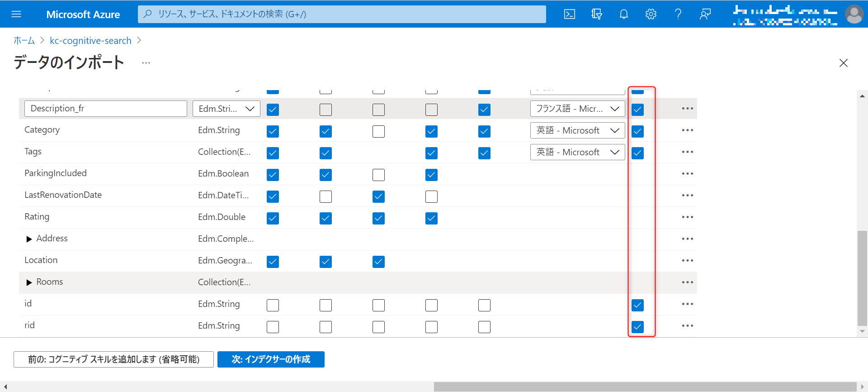The image size is (868, 392).
Task: Click vertical scrollbar up arrow
Action: pyautogui.click(x=863, y=96)
